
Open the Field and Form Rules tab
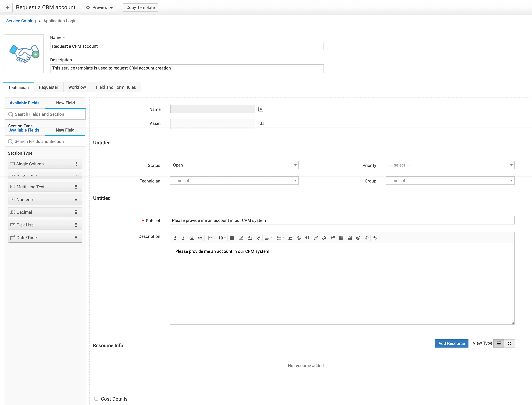click(x=116, y=87)
